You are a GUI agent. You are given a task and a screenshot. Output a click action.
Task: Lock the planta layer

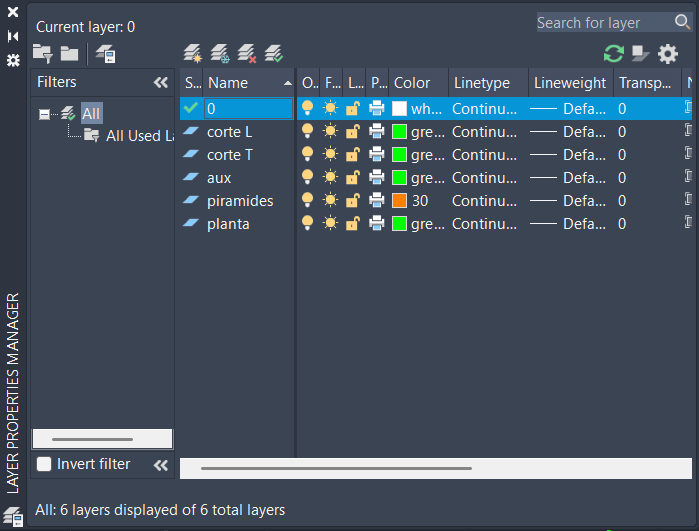pos(353,224)
